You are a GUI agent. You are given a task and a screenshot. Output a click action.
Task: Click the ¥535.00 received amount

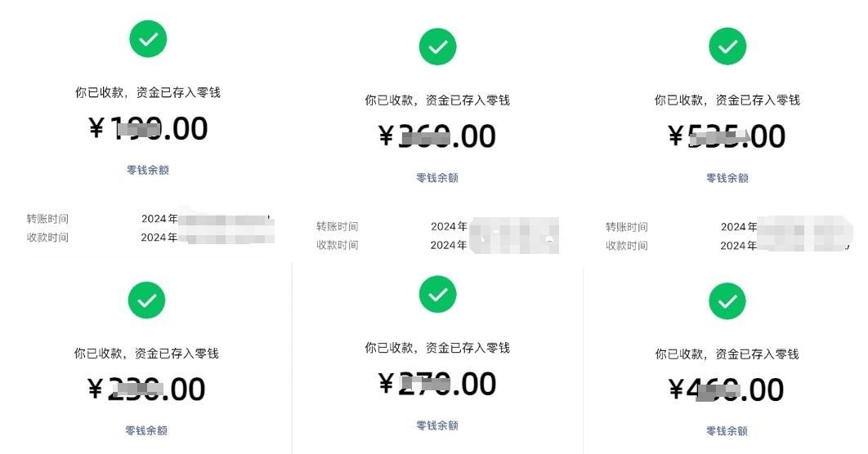pyautogui.click(x=727, y=136)
